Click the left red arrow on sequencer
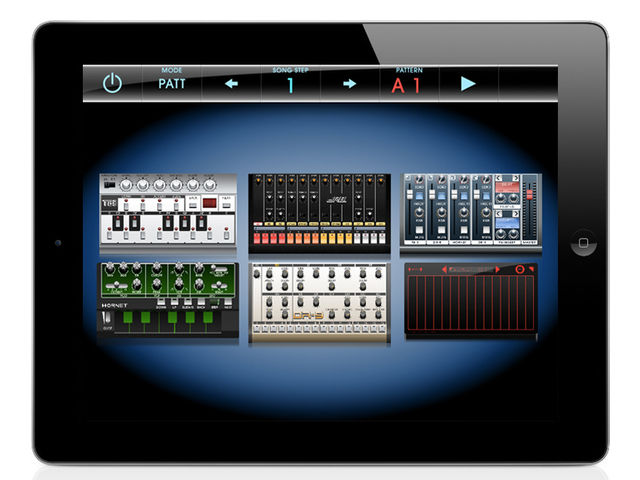The image size is (640, 480). coord(444,269)
